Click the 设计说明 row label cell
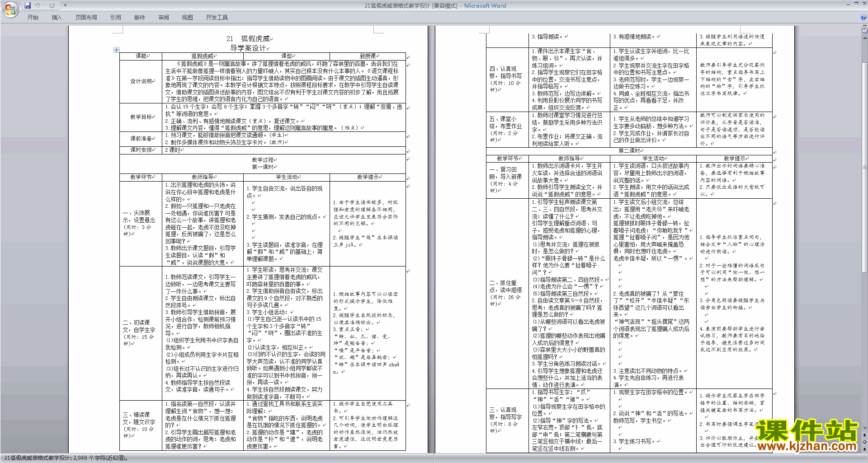 tap(141, 81)
